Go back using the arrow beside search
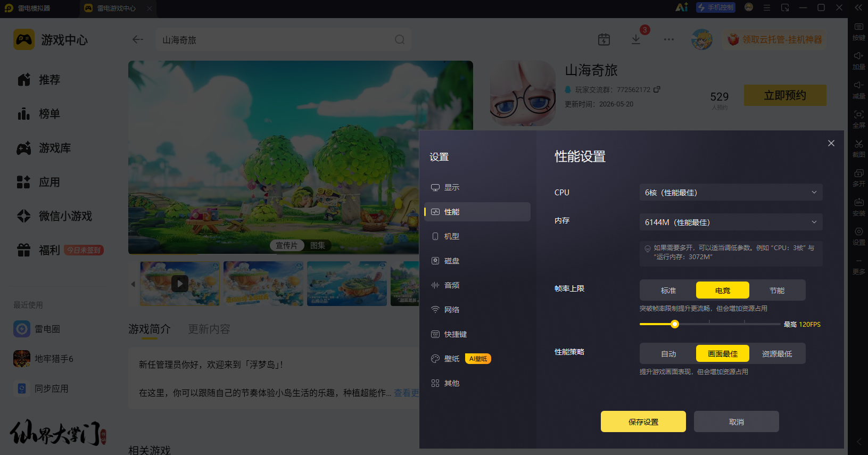Viewport: 868px width, 455px height. (x=138, y=39)
